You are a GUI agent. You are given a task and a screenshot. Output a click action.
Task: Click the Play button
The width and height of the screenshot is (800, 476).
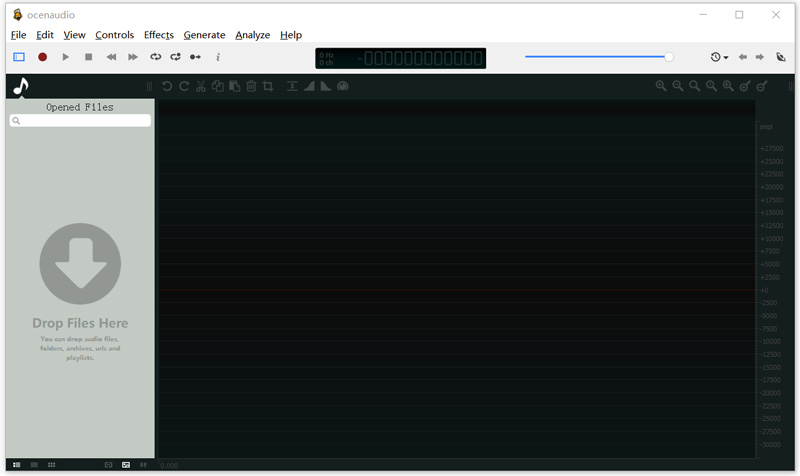point(65,57)
